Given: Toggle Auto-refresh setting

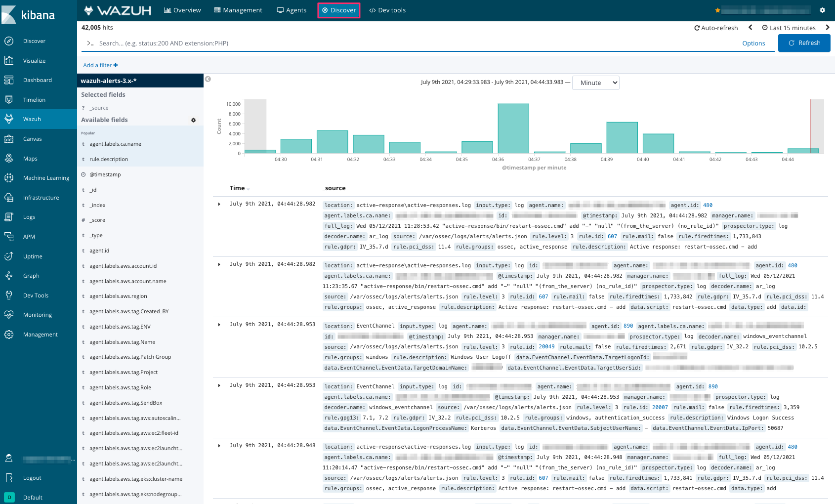Looking at the screenshot, I should 716,28.
